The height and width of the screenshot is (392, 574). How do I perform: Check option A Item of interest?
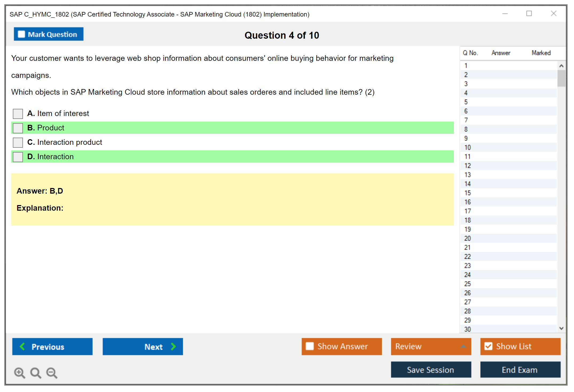coord(18,114)
